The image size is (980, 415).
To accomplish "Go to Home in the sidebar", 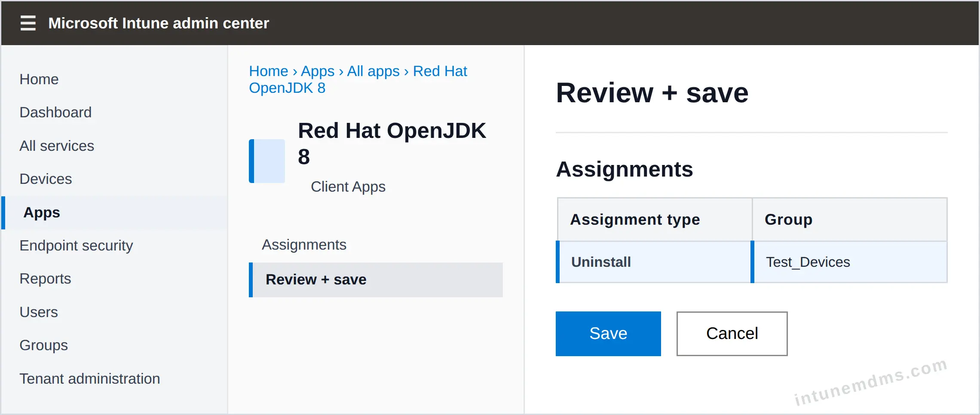I will point(39,79).
